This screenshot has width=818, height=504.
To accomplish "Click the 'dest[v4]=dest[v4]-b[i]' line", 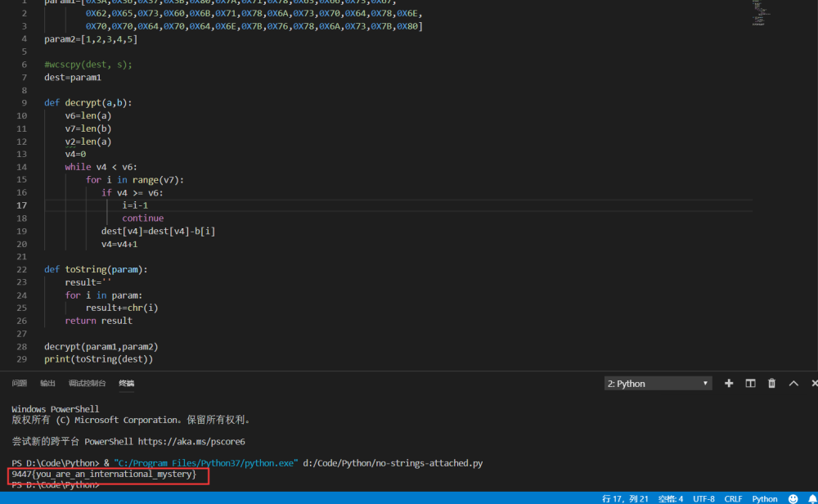I will [x=158, y=231].
